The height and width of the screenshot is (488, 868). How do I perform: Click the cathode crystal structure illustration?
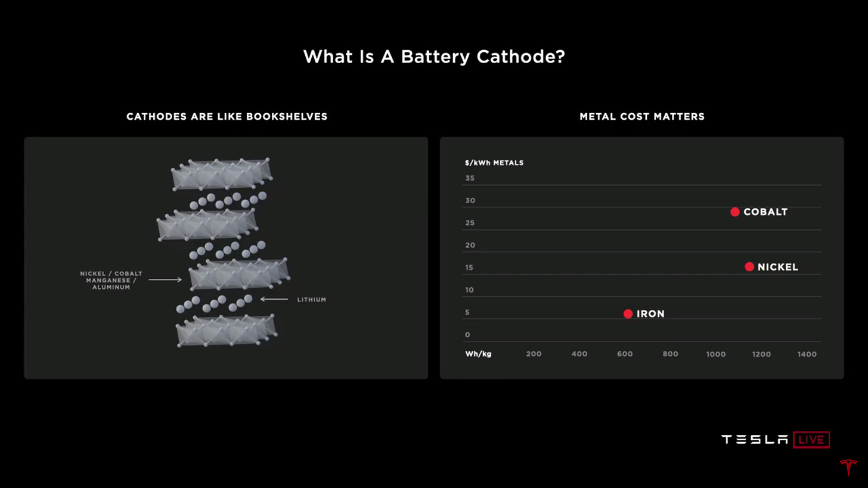[x=224, y=253]
